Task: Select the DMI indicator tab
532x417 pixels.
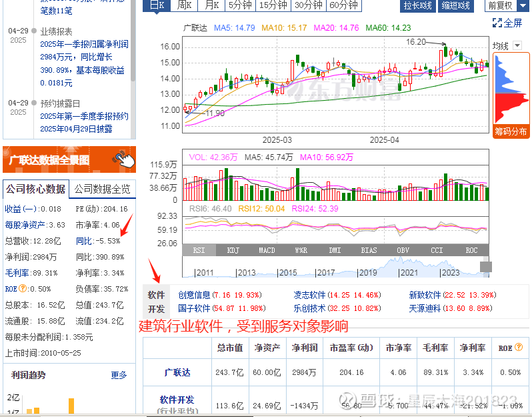Action: [335, 250]
